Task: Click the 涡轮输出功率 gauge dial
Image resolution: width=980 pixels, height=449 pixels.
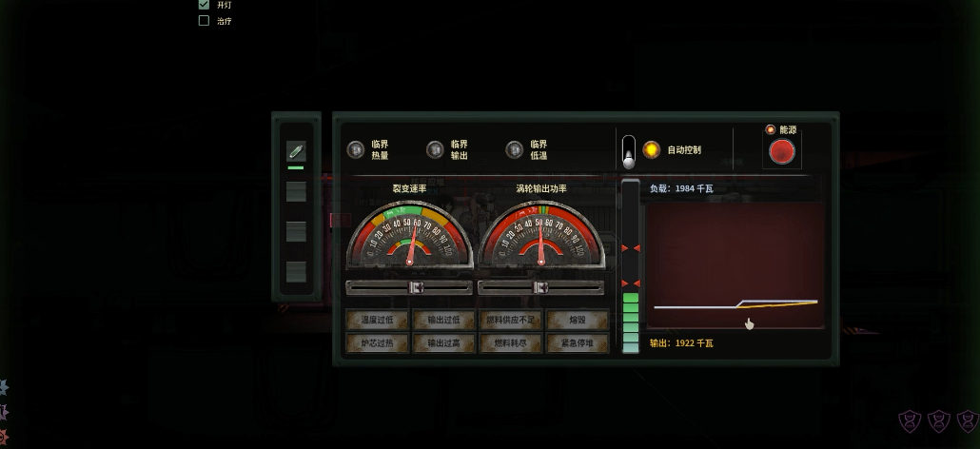Action: coord(541,234)
